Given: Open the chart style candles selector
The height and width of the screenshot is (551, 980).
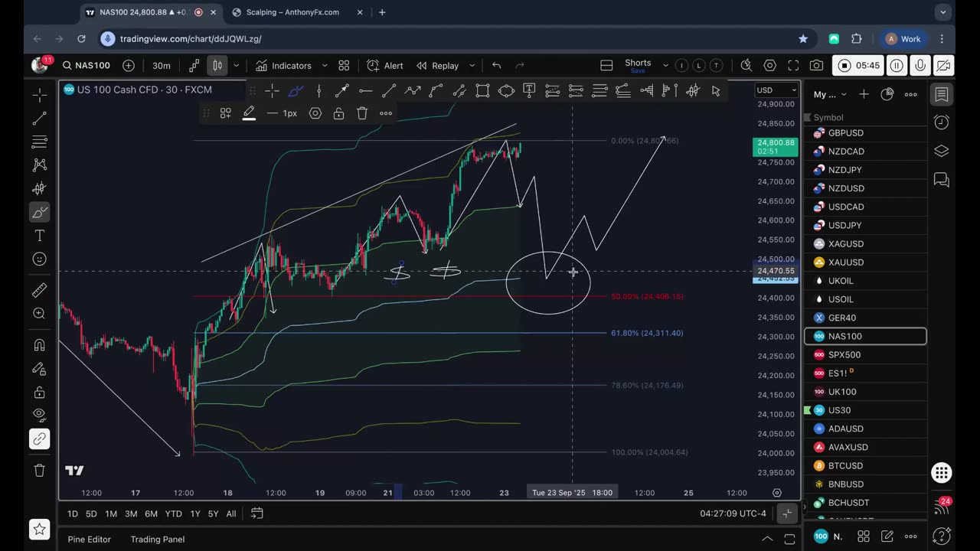Looking at the screenshot, I should [x=217, y=66].
